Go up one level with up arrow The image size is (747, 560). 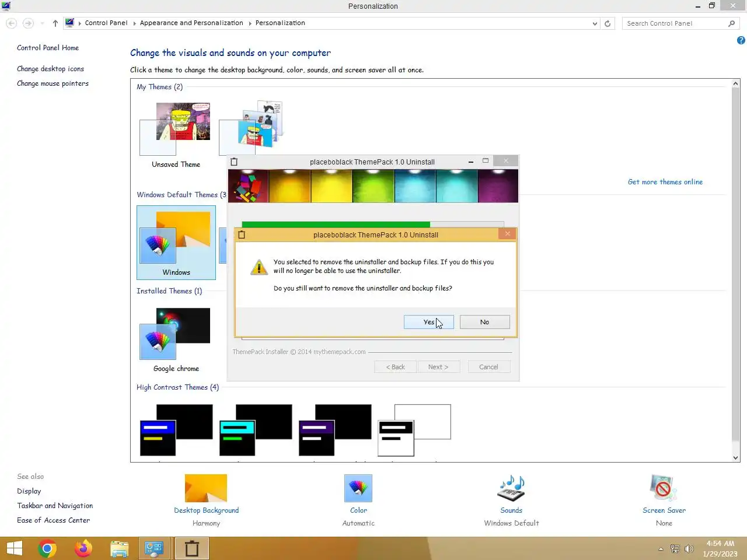click(55, 23)
